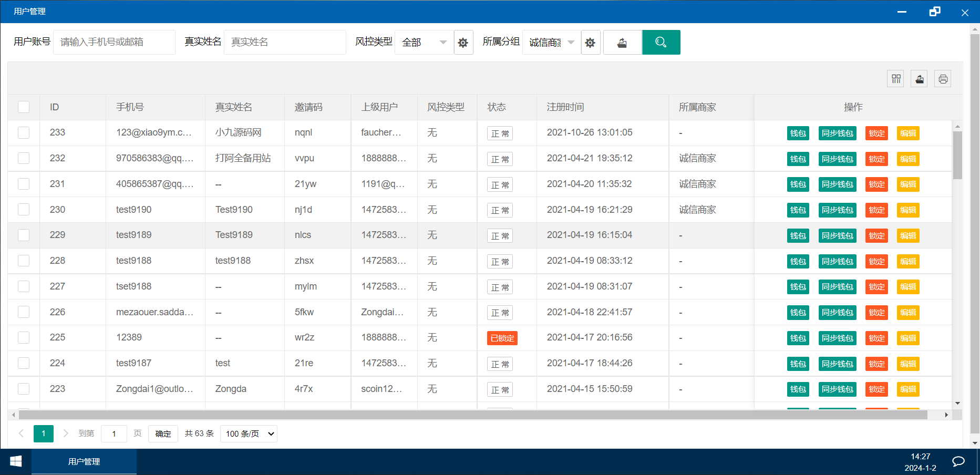Image resolution: width=980 pixels, height=475 pixels.
Task: Sort by ID column header
Action: click(x=54, y=107)
